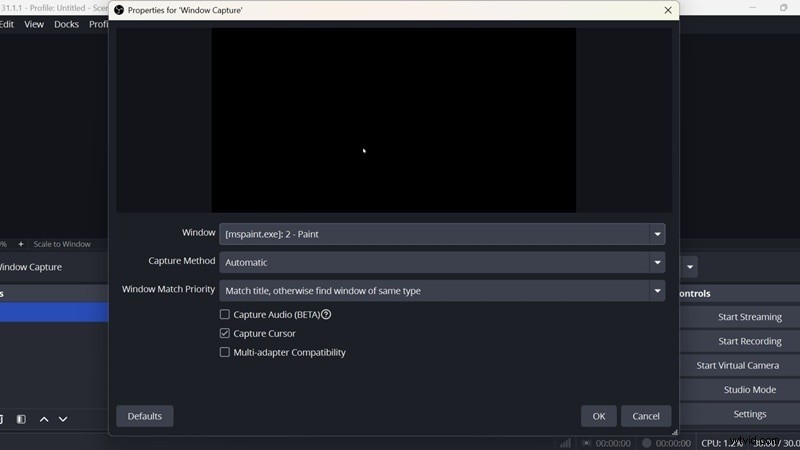The image size is (800, 450).
Task: Move source up with the up arrow
Action: (44, 419)
